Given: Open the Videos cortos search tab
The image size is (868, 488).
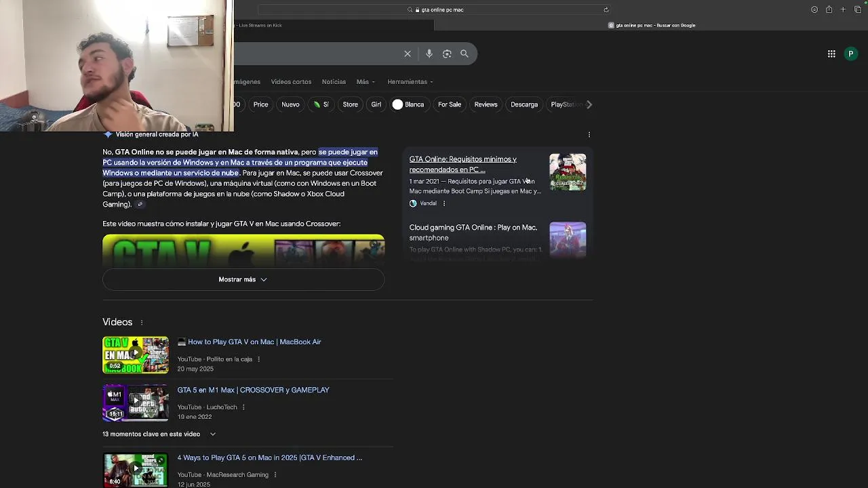Looking at the screenshot, I should 291,82.
